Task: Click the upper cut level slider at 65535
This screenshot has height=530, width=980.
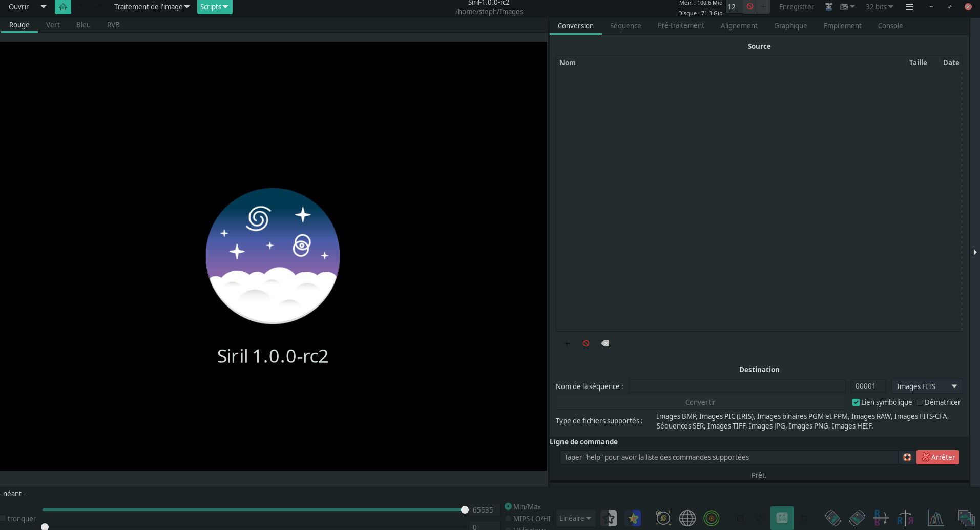Action: tap(465, 509)
